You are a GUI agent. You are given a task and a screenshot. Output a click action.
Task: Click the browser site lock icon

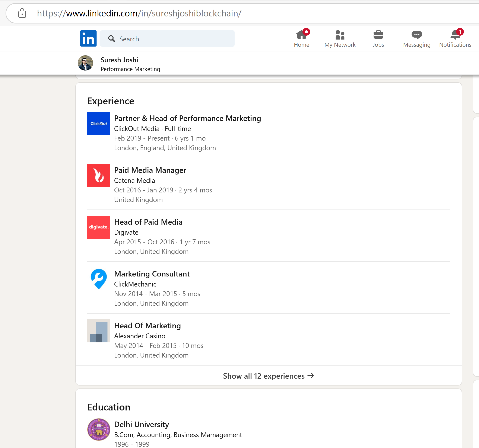pyautogui.click(x=22, y=13)
